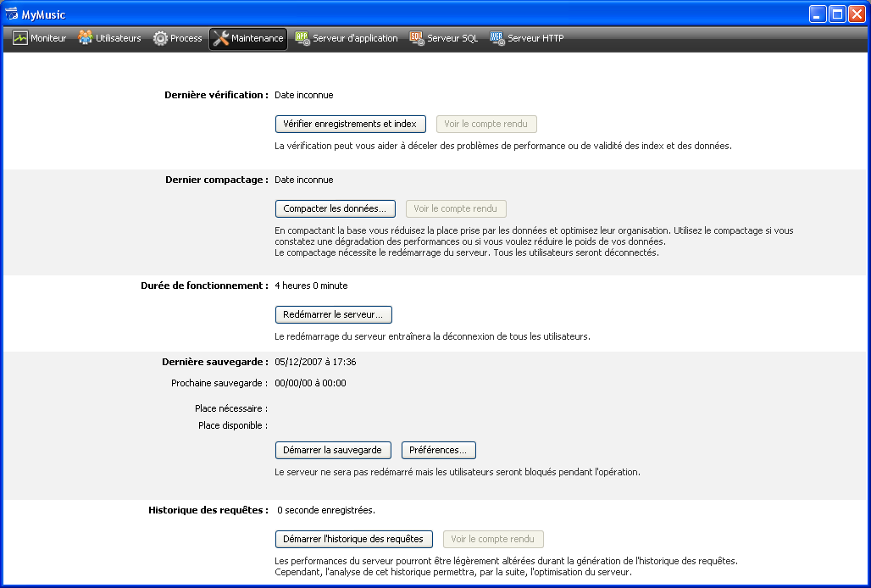Open backup Préférences dialog
This screenshot has height=588, width=871.
pos(438,450)
